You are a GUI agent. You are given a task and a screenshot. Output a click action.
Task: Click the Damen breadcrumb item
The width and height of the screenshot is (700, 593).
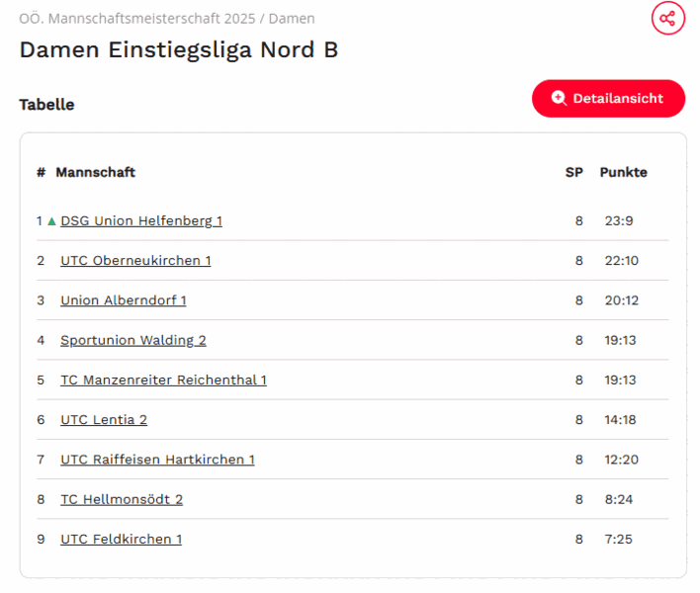pyautogui.click(x=294, y=19)
